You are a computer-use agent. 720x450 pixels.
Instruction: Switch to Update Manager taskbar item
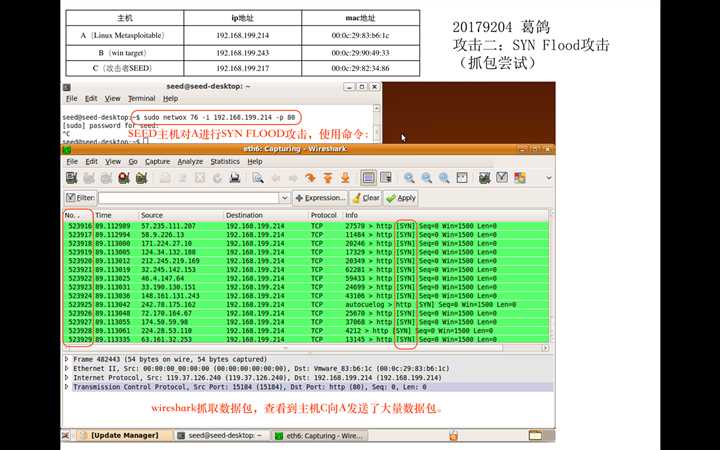click(x=124, y=435)
